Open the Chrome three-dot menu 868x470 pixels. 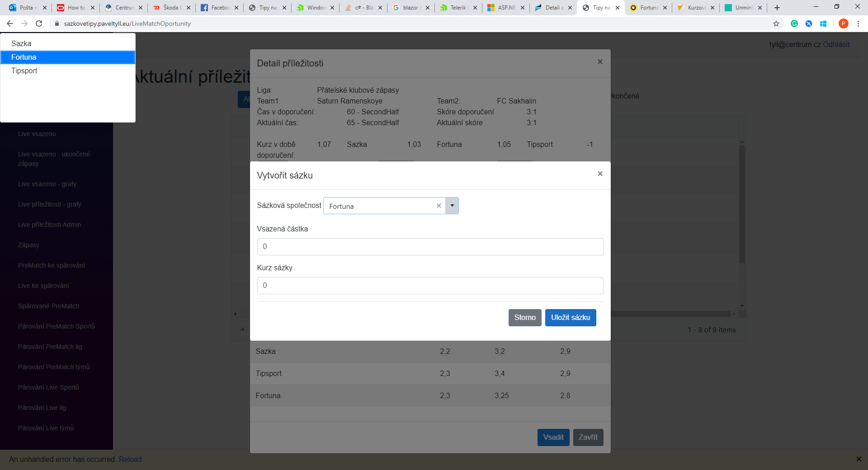pyautogui.click(x=858, y=23)
